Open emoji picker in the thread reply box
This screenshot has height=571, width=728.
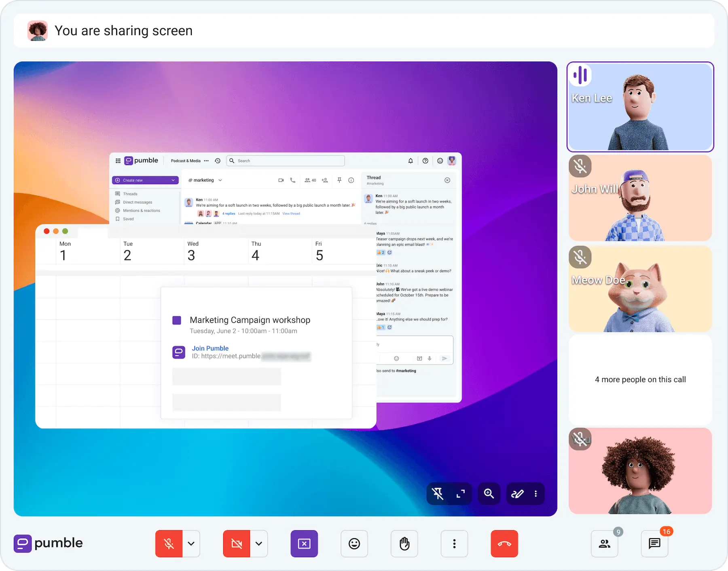click(x=396, y=358)
